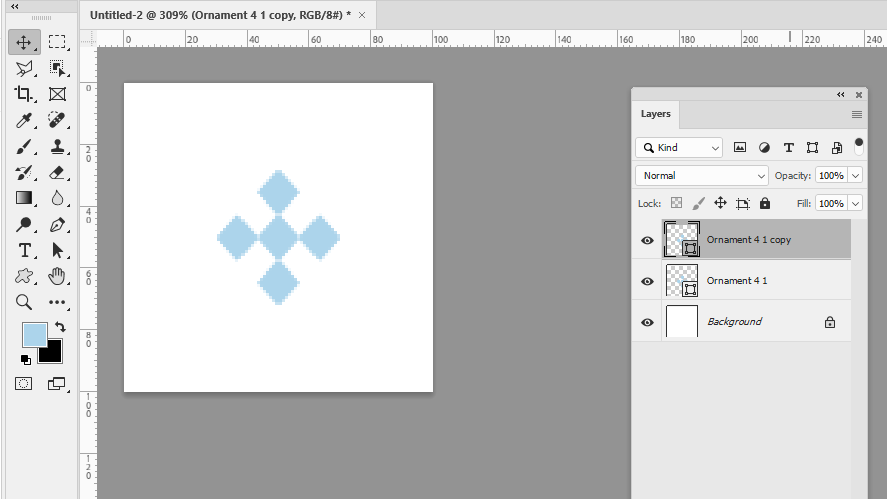Select the Eyedropper tool

pyautogui.click(x=24, y=120)
